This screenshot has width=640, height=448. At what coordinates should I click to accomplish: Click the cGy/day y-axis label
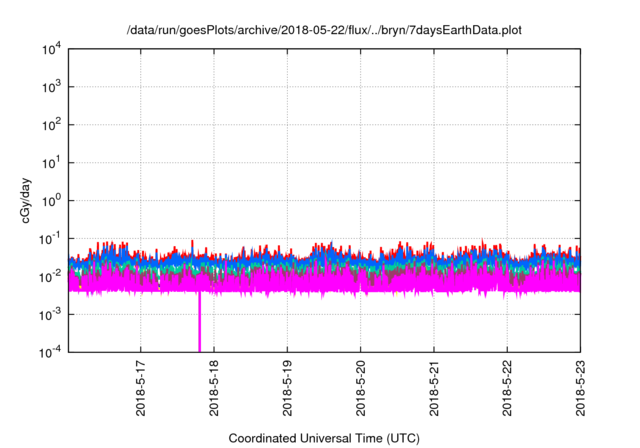click(25, 200)
